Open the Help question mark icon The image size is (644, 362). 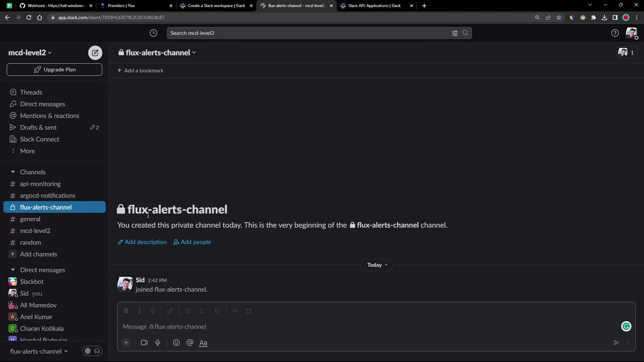pos(615,33)
